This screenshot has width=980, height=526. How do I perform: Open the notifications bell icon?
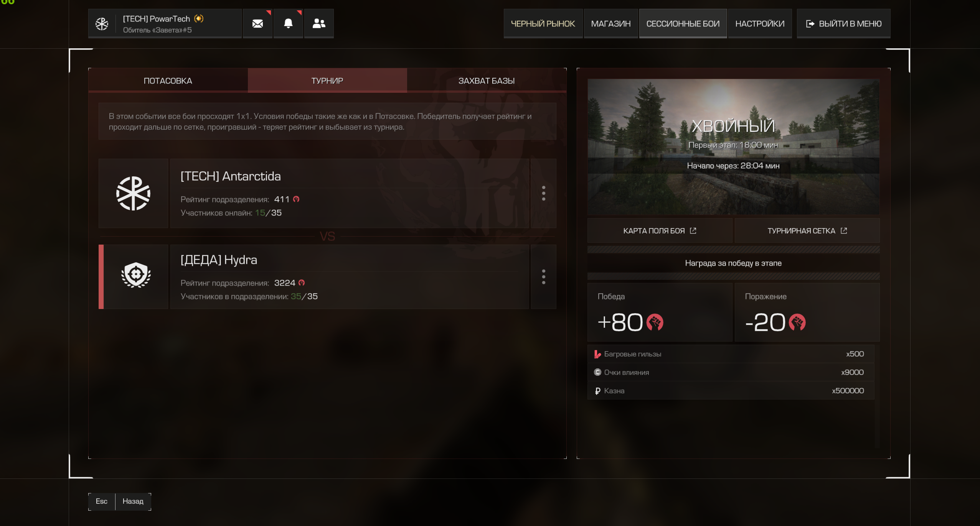288,23
